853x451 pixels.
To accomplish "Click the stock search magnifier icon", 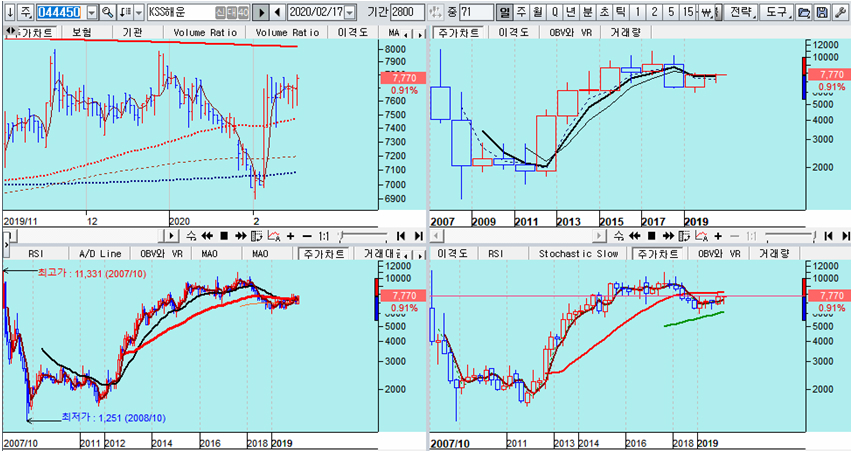I will pos(108,12).
